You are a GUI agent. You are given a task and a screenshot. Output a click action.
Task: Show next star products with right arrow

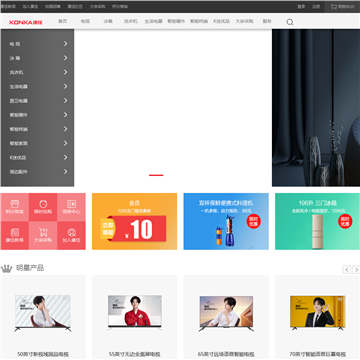pos(356,269)
